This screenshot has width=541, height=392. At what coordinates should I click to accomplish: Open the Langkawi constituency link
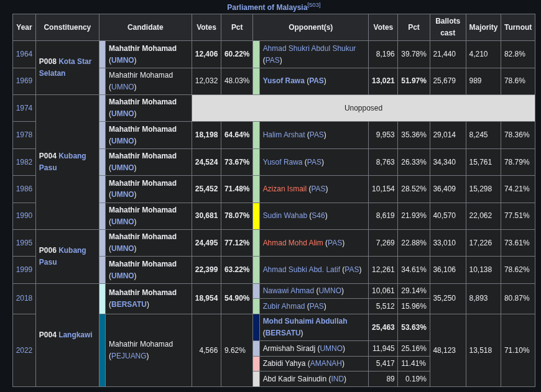(75, 335)
